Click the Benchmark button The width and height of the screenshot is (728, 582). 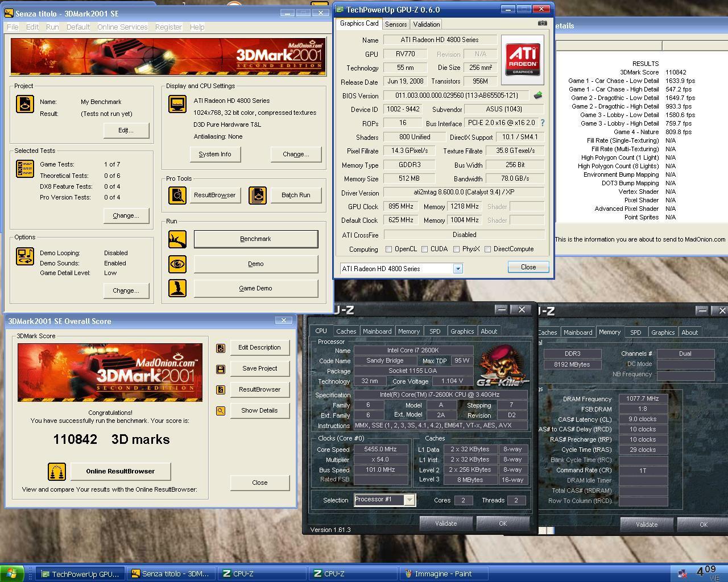coord(256,239)
